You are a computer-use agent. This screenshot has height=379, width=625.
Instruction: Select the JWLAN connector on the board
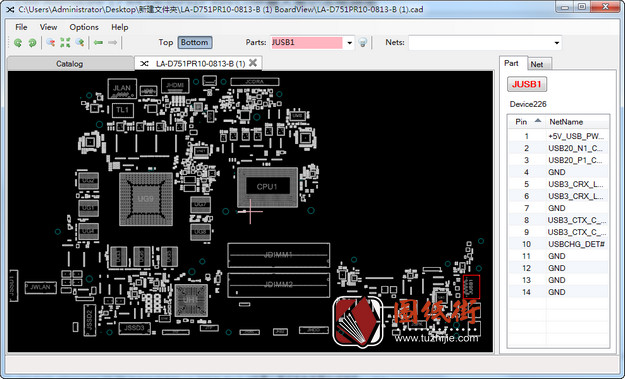tap(40, 287)
